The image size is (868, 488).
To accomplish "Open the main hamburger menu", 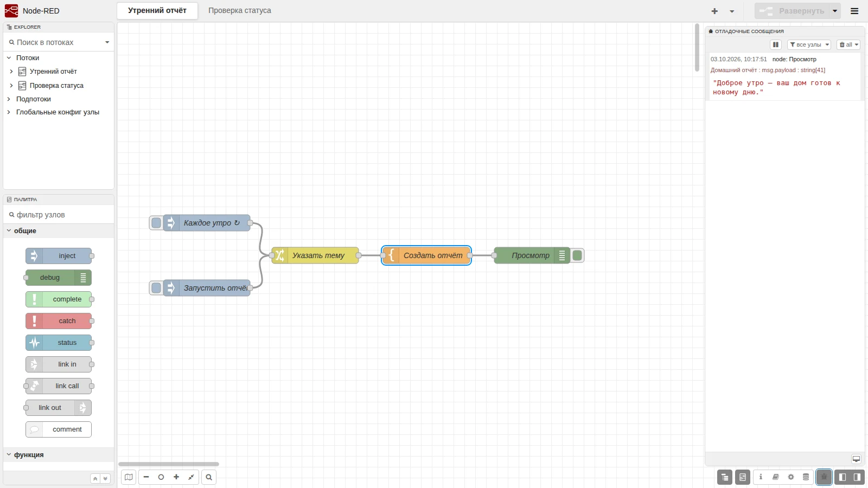I will (x=854, y=11).
